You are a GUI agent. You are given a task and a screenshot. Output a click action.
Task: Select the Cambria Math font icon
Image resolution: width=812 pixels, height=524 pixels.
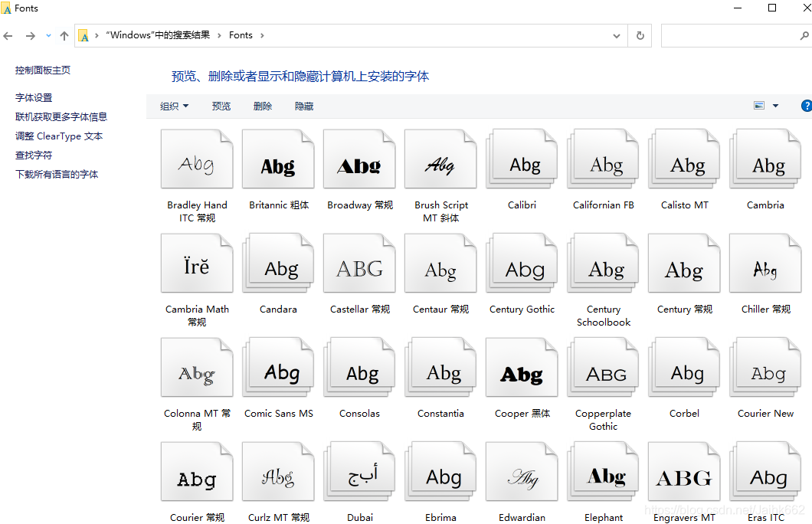[x=197, y=264]
